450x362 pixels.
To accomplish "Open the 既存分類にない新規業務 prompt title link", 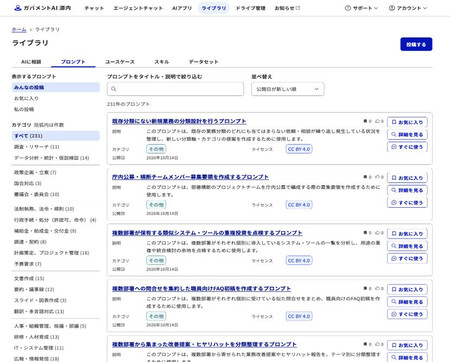I will pos(179,121).
